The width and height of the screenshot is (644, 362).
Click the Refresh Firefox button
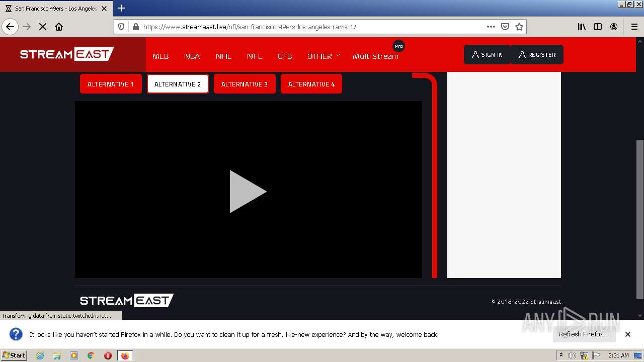coord(584,334)
